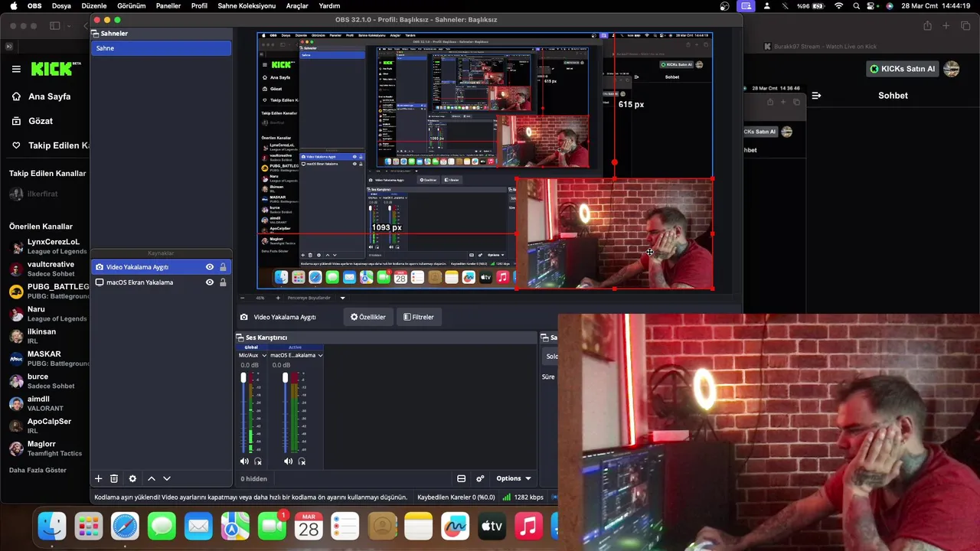Open the Dosya menu

(x=61, y=6)
